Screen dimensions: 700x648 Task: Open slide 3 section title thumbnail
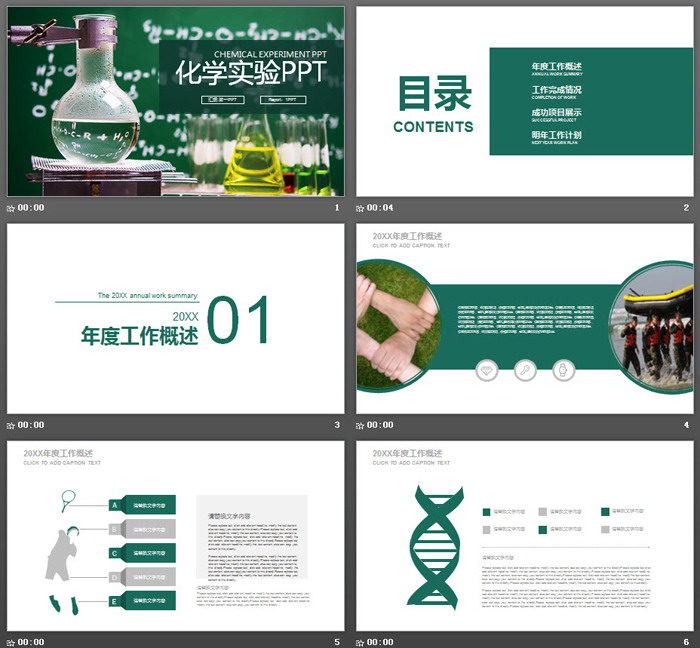[x=175, y=319]
